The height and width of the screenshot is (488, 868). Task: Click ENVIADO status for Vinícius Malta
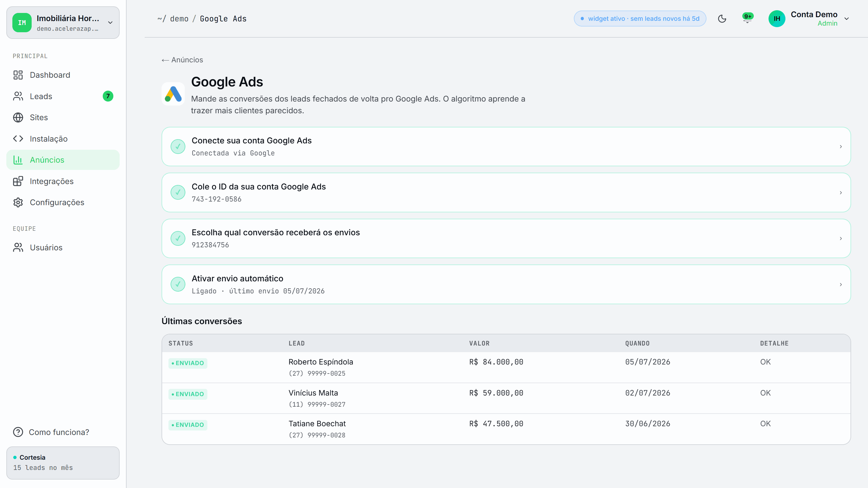(x=188, y=394)
